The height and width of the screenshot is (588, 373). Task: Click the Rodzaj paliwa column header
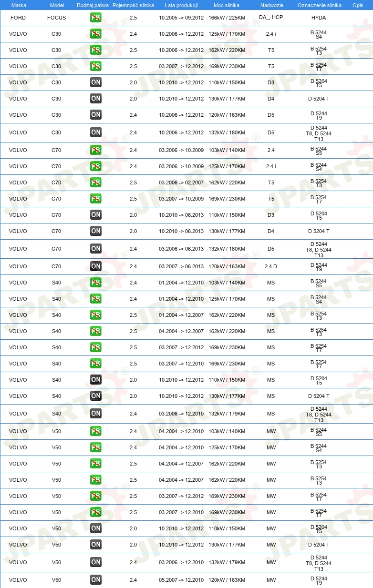click(x=93, y=5)
